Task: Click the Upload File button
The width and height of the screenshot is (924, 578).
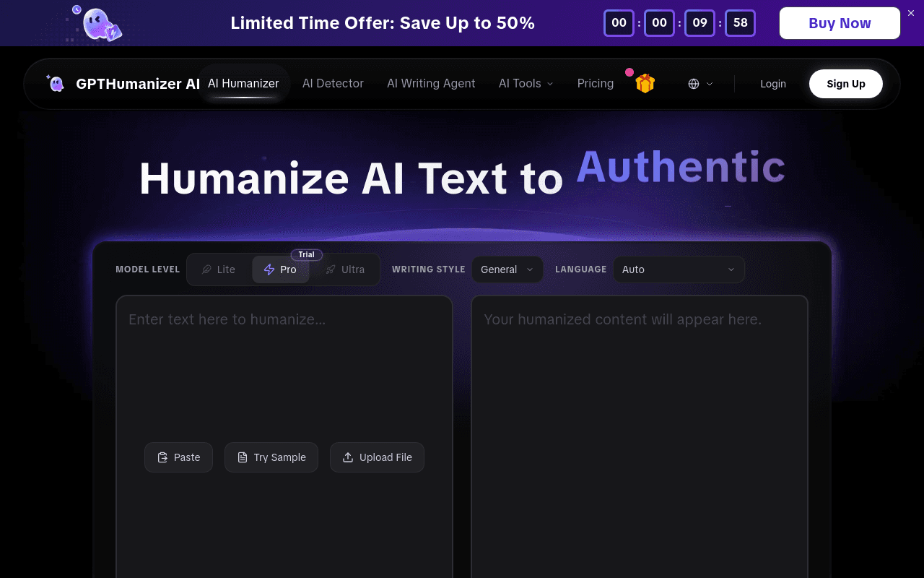Action: pyautogui.click(x=377, y=457)
